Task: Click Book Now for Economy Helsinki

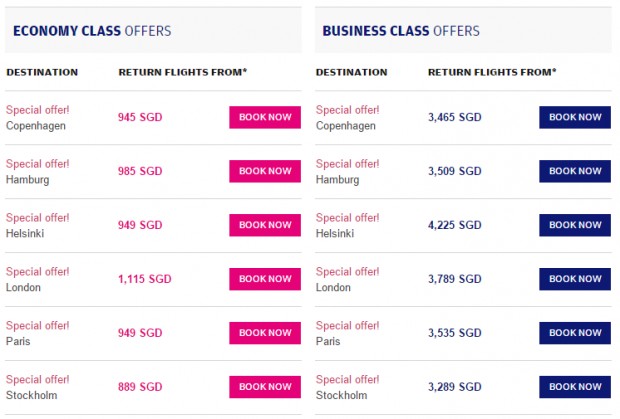Action: [265, 225]
